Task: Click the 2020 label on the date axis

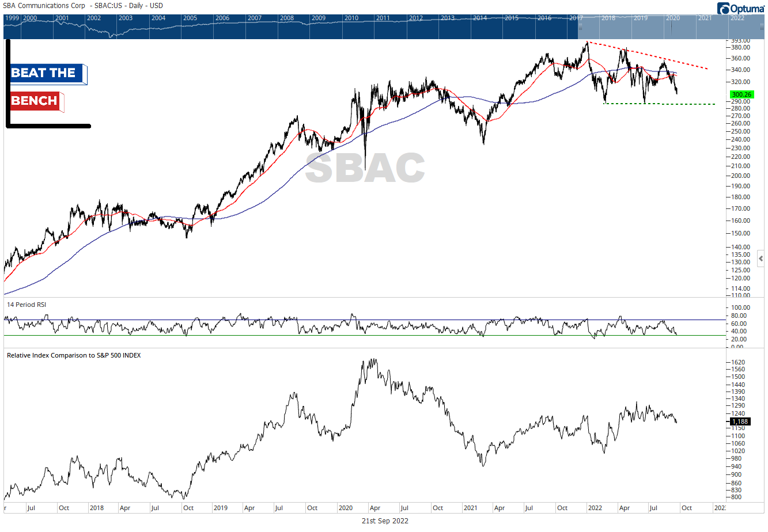Action: pos(346,508)
